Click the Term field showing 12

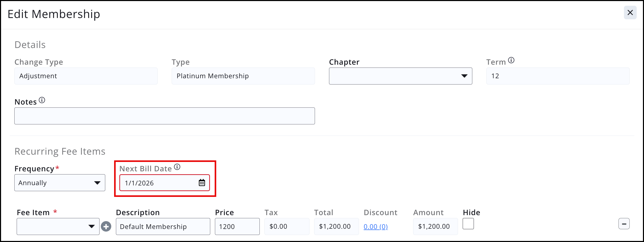point(558,76)
